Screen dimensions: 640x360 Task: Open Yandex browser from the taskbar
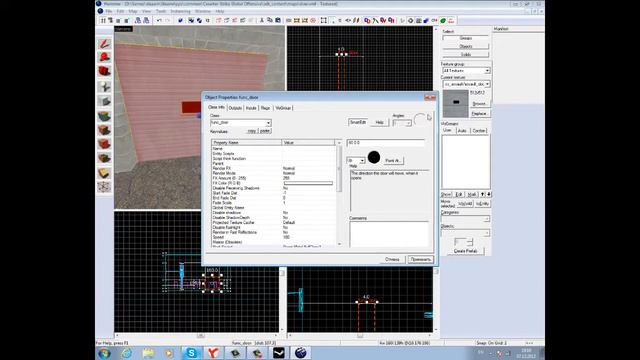[213, 353]
